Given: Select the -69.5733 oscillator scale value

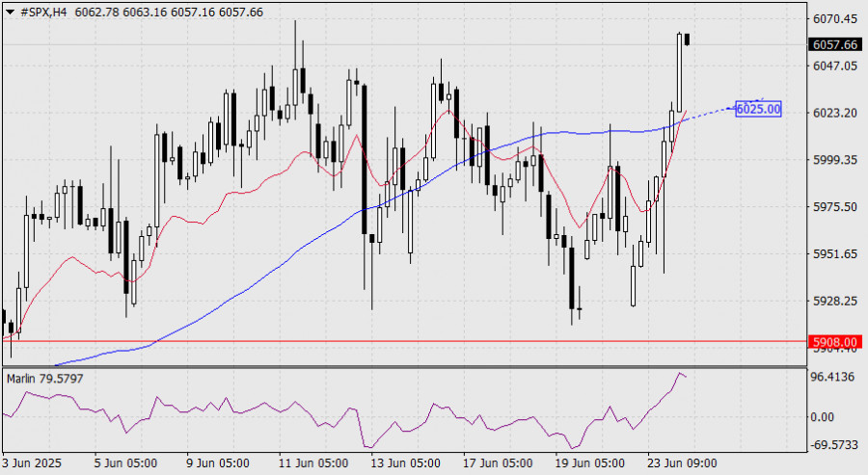Looking at the screenshot, I should (x=834, y=444).
